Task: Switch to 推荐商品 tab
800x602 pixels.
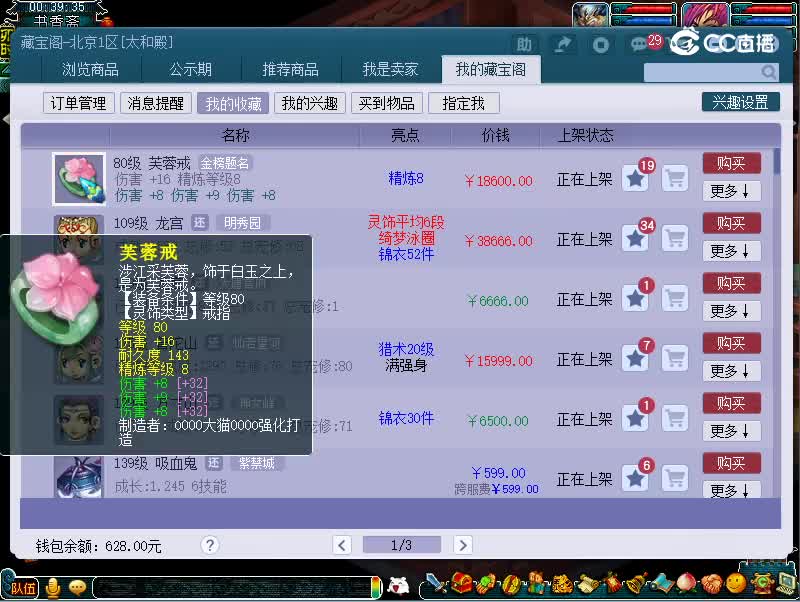Action: point(291,69)
